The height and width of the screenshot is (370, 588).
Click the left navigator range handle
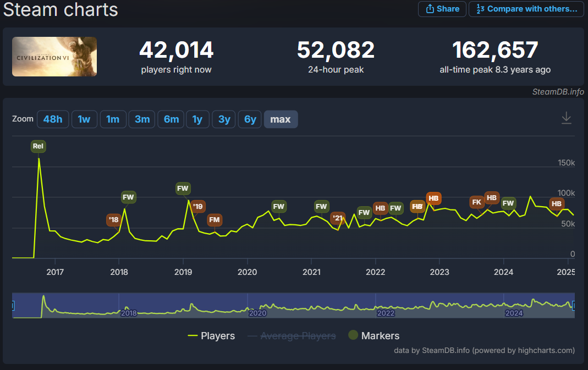pos(13,306)
